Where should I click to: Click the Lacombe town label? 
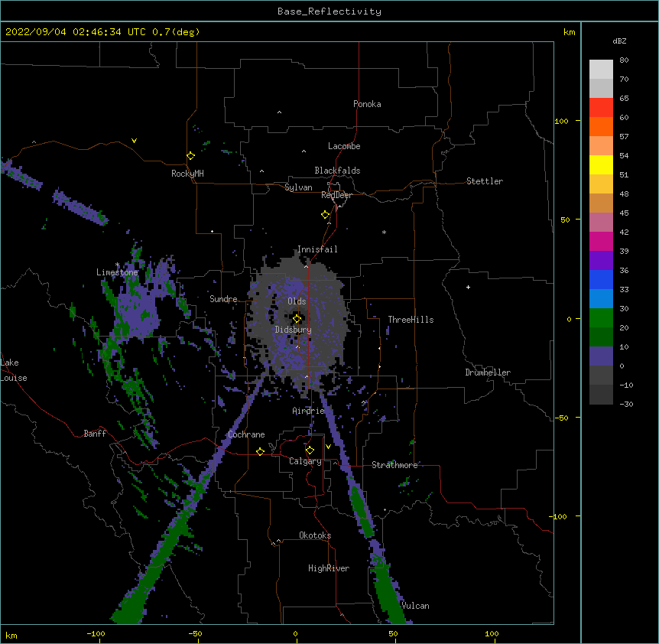(344, 146)
